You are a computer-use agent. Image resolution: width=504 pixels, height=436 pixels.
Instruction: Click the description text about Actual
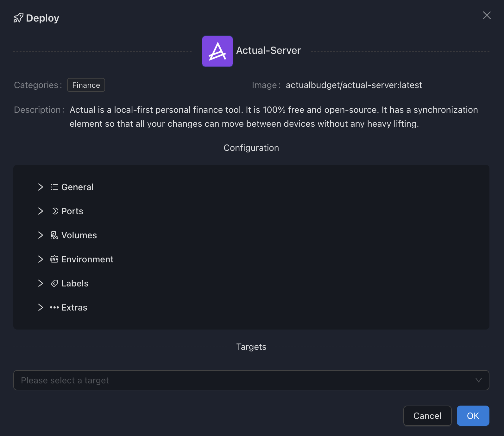click(274, 117)
